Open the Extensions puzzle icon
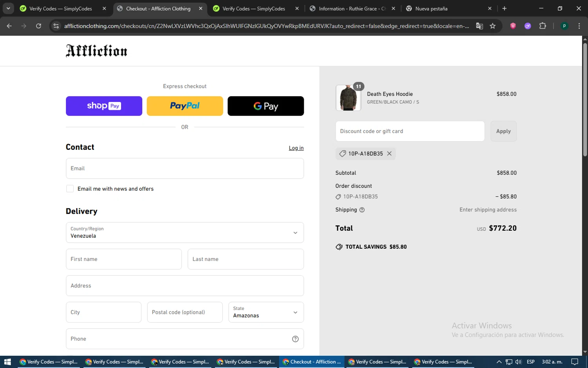Viewport: 588px width, 368px height. [x=543, y=26]
